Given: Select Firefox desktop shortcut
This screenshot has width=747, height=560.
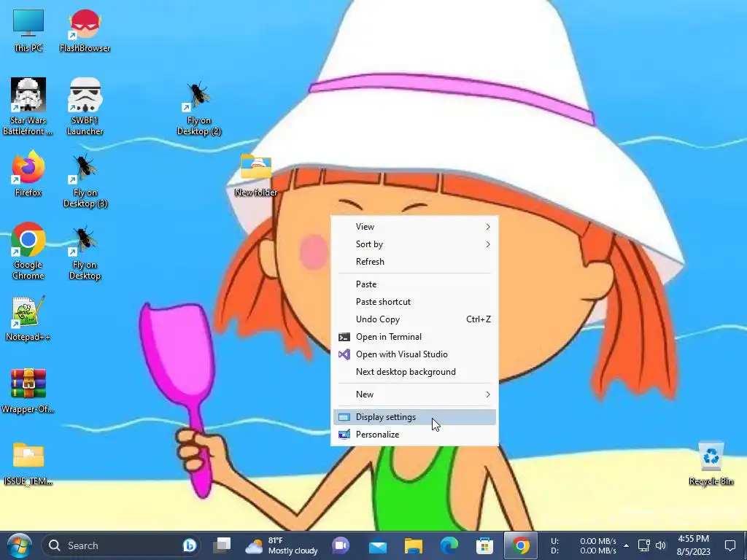Looking at the screenshot, I should [28, 174].
